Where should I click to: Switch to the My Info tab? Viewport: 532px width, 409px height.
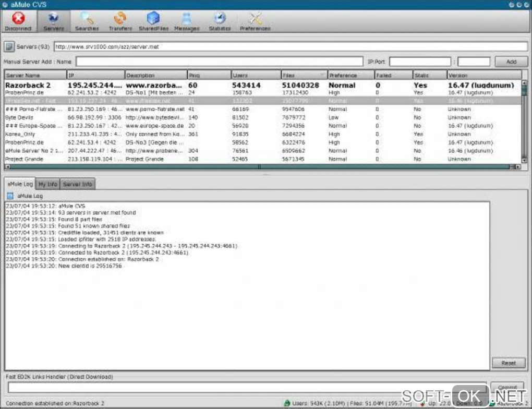[x=47, y=184]
